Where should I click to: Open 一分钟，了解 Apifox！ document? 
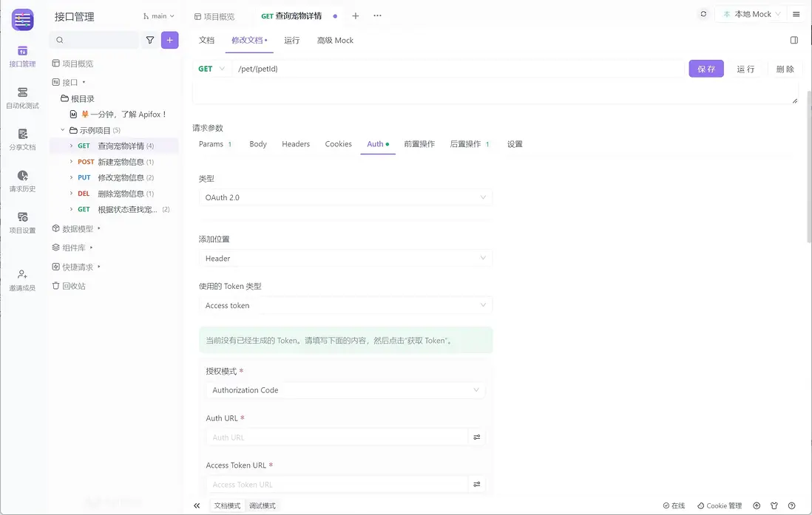pyautogui.click(x=118, y=115)
